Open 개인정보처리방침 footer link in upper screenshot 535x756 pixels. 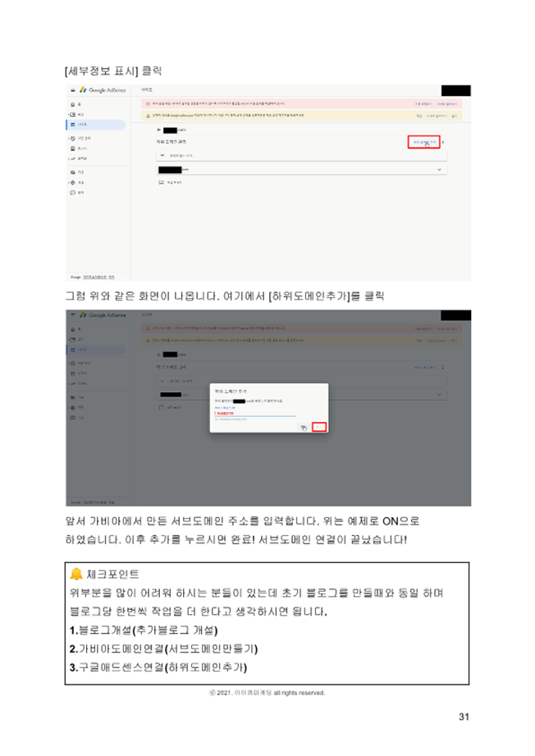click(x=95, y=277)
